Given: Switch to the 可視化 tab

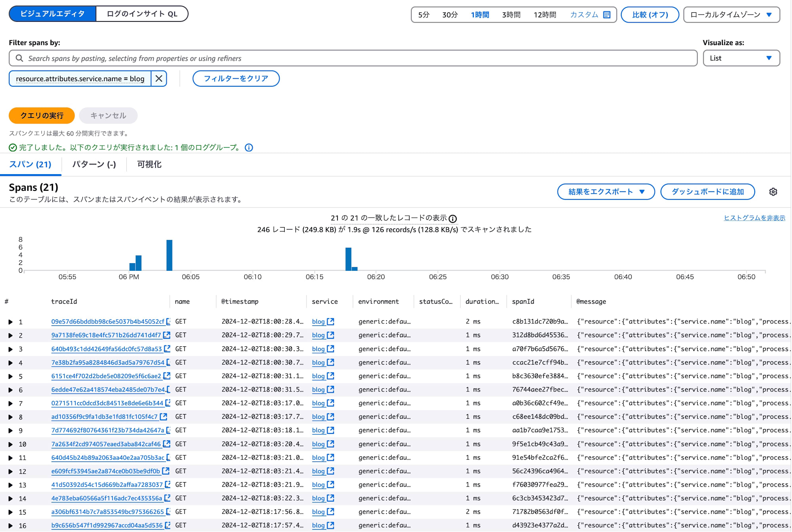Looking at the screenshot, I should pos(149,164).
